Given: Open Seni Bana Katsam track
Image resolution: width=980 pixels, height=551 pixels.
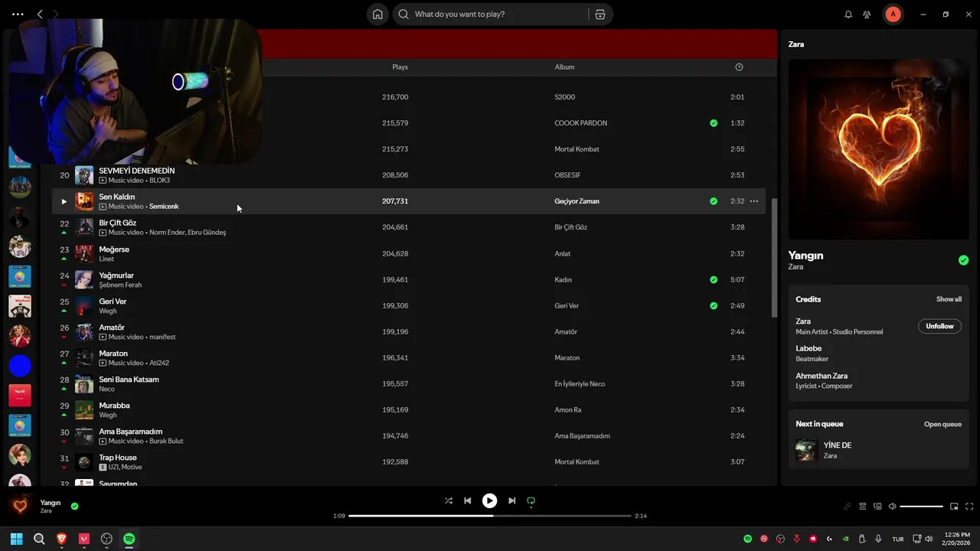Looking at the screenshot, I should click(129, 380).
